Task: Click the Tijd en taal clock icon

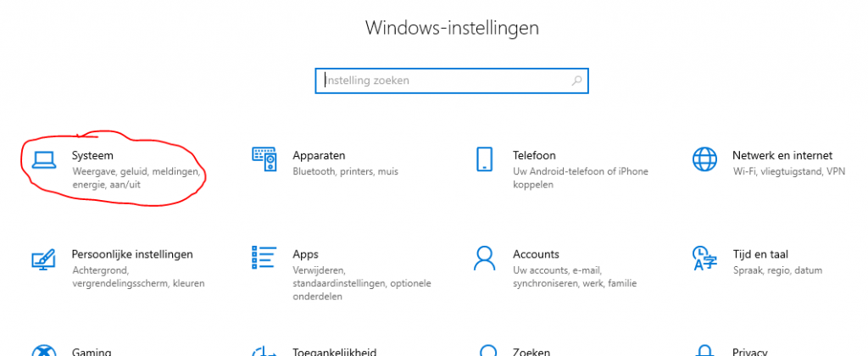Action: click(x=704, y=259)
